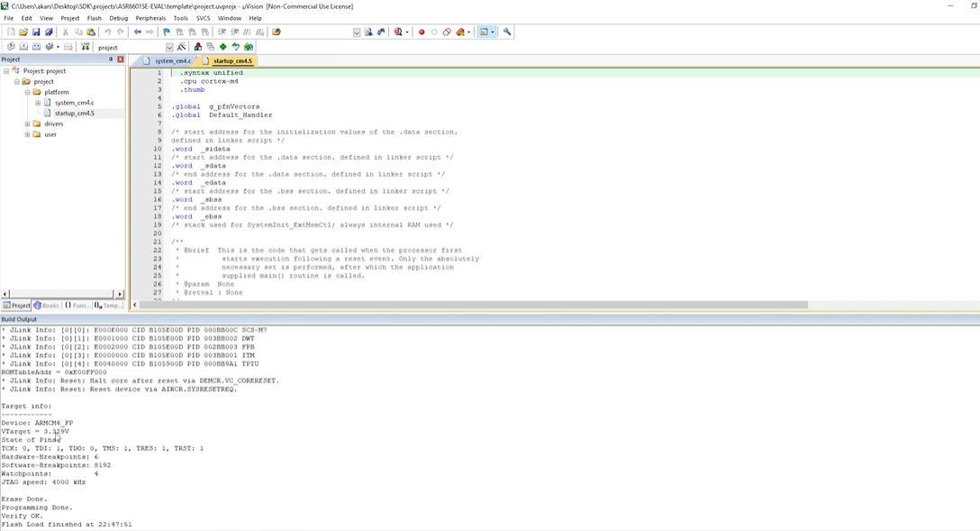Click the Indent selection icon

(x=222, y=32)
